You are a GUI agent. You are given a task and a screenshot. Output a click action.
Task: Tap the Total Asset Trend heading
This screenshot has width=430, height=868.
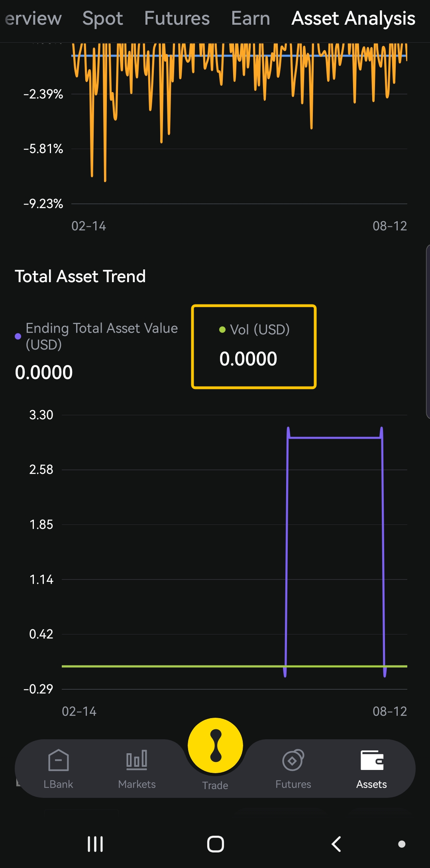80,276
